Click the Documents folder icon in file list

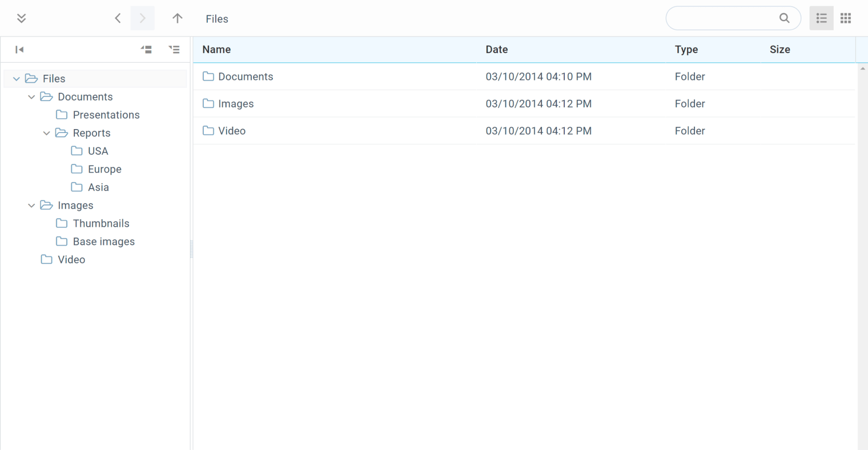(208, 76)
